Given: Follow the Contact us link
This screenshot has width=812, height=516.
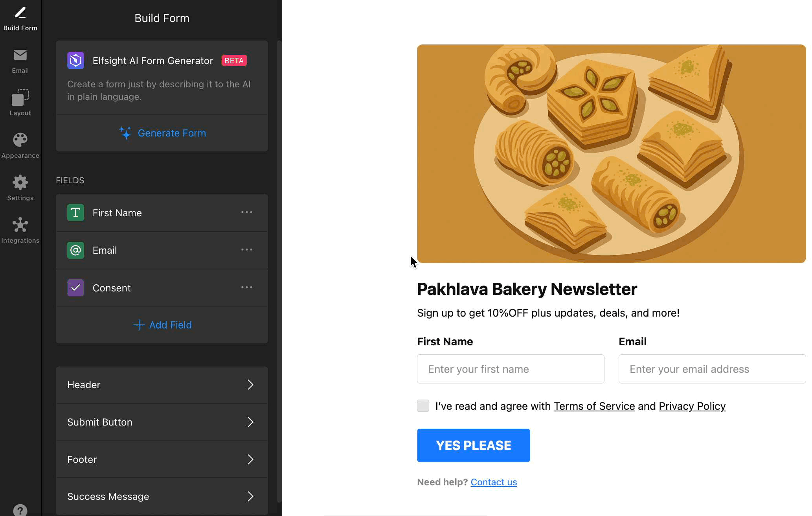Looking at the screenshot, I should (x=494, y=482).
